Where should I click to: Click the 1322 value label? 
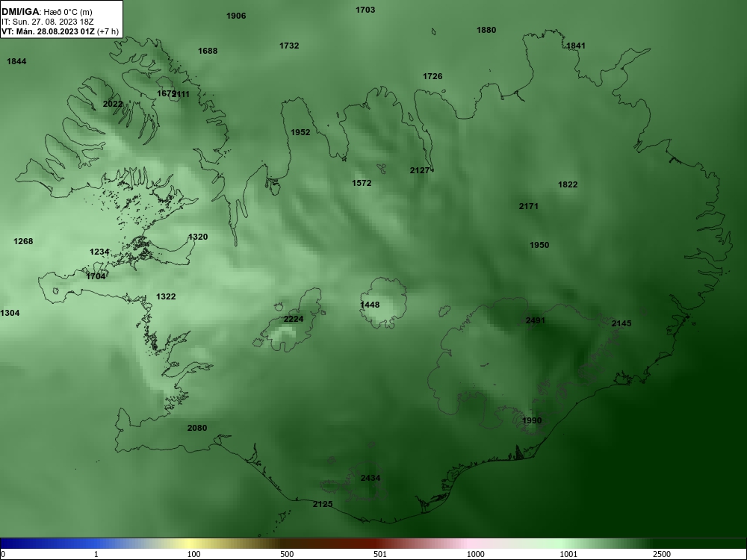166,296
